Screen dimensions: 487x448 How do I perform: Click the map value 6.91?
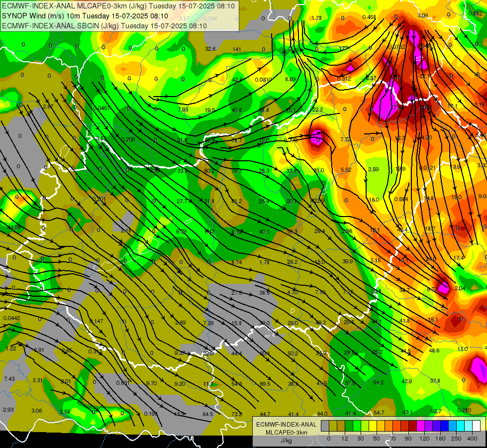click(x=39, y=350)
